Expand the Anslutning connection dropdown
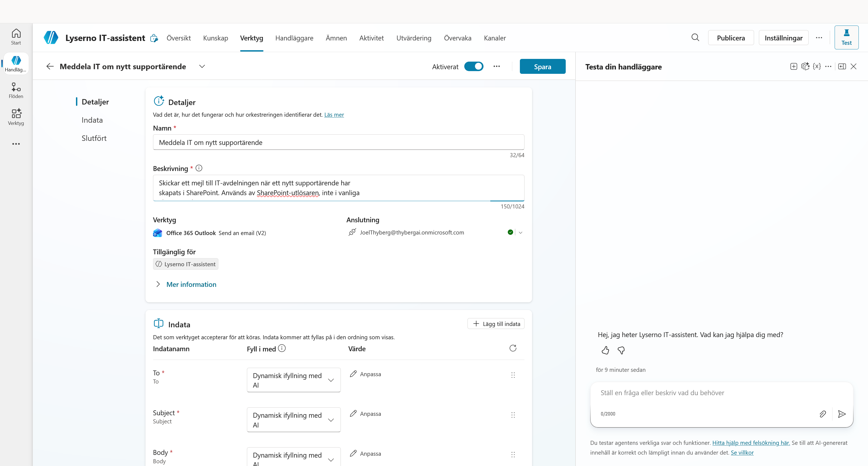The image size is (868, 466). [520, 233]
